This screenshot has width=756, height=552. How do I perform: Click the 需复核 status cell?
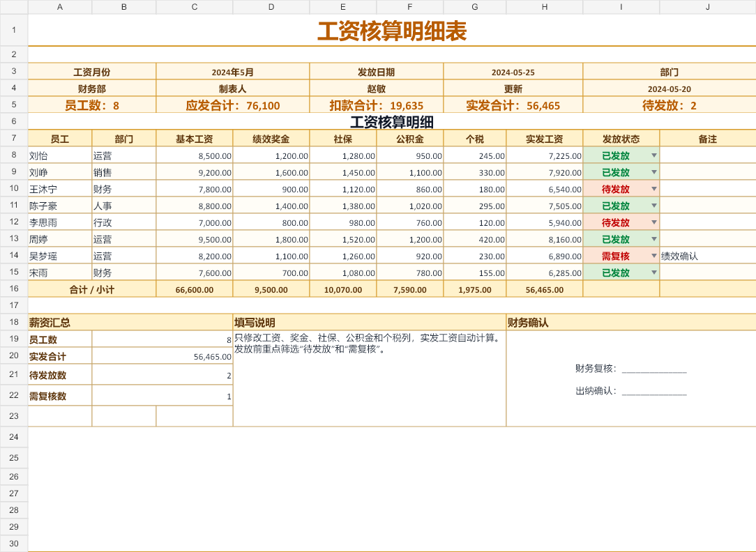pos(621,256)
